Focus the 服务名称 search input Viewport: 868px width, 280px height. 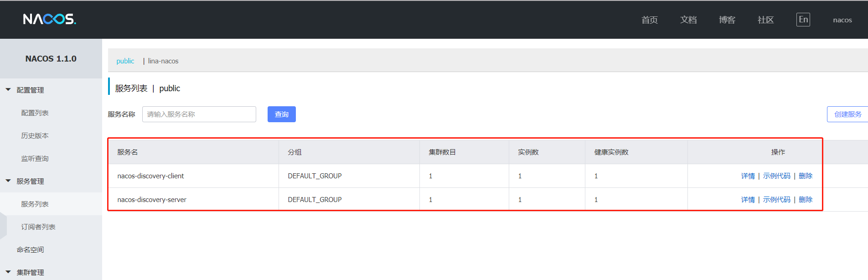coord(199,114)
